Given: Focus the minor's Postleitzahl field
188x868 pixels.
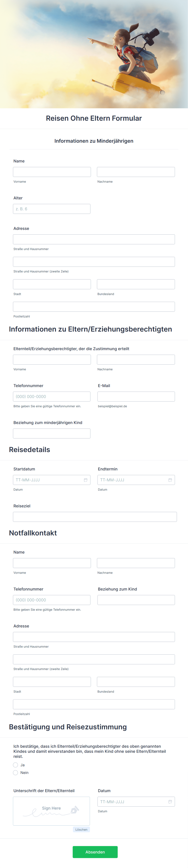Looking at the screenshot, I should click(x=94, y=307).
